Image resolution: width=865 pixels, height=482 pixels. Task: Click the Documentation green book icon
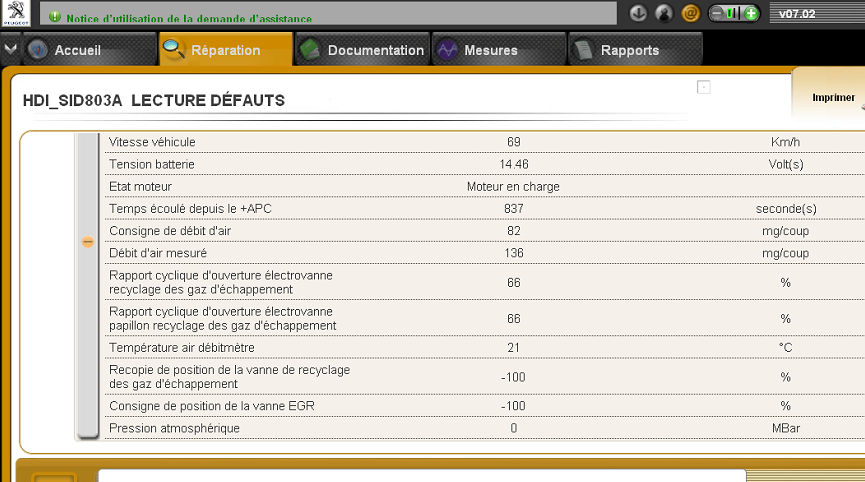point(310,50)
